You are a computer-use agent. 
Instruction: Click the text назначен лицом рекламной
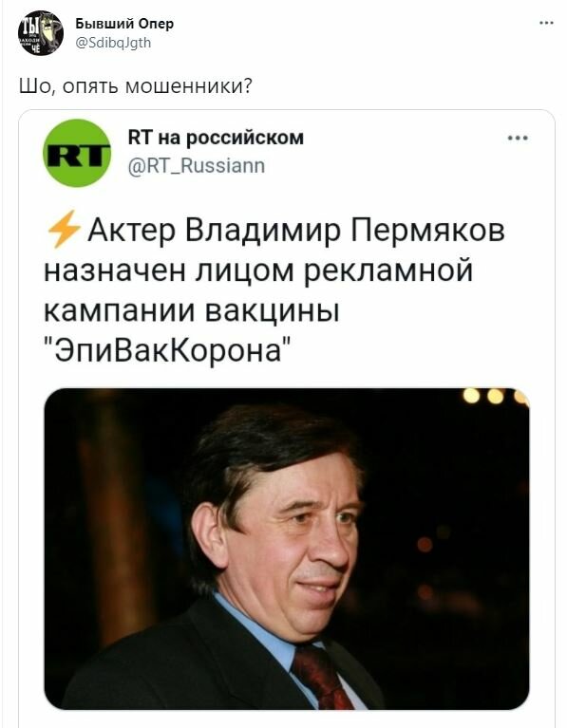[x=258, y=271]
